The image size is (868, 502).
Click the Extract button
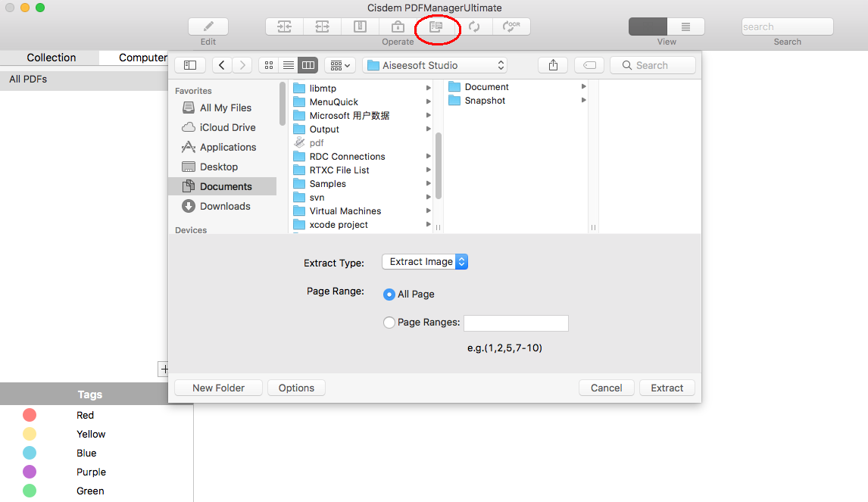pyautogui.click(x=667, y=387)
